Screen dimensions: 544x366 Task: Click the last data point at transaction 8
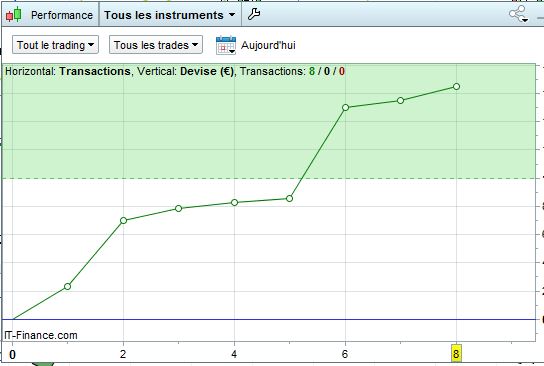(x=457, y=86)
